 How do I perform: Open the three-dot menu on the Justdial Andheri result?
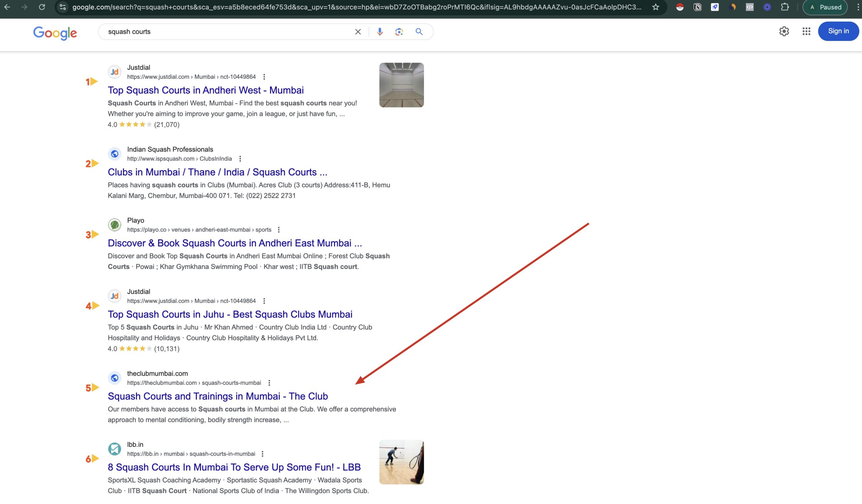pyautogui.click(x=264, y=76)
